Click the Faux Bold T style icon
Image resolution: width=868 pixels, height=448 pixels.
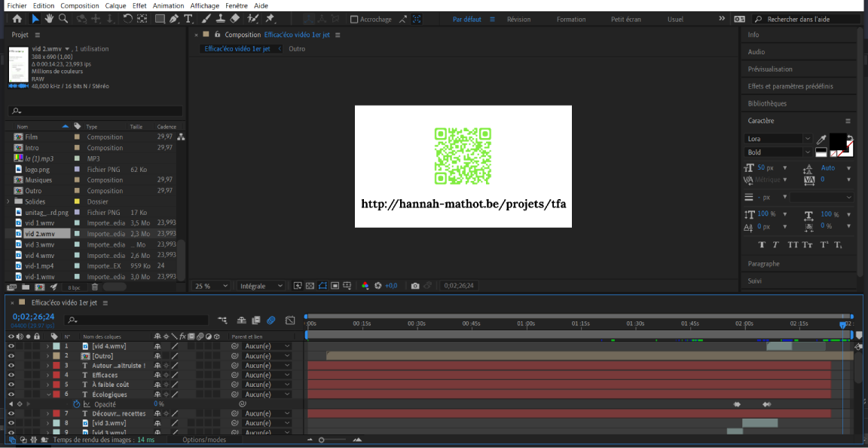click(761, 244)
